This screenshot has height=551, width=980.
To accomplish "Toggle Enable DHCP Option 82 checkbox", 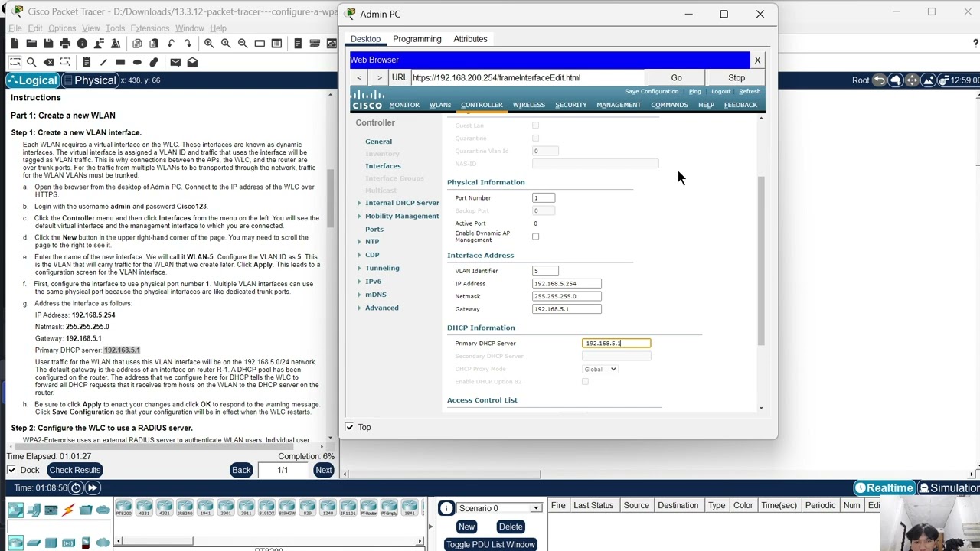I will pos(585,382).
